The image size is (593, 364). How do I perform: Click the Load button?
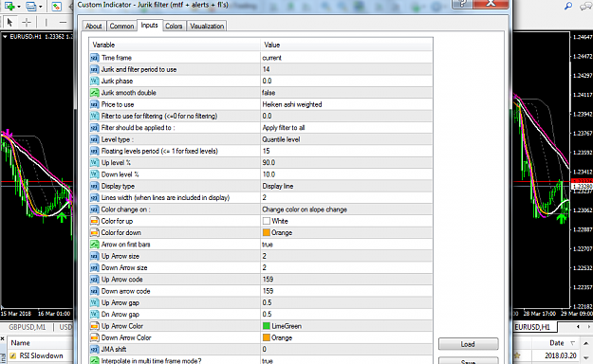click(468, 344)
